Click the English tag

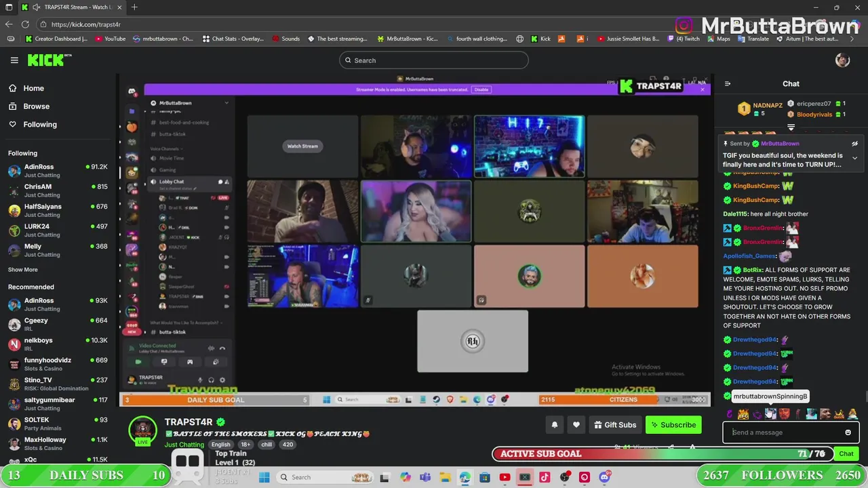click(220, 445)
